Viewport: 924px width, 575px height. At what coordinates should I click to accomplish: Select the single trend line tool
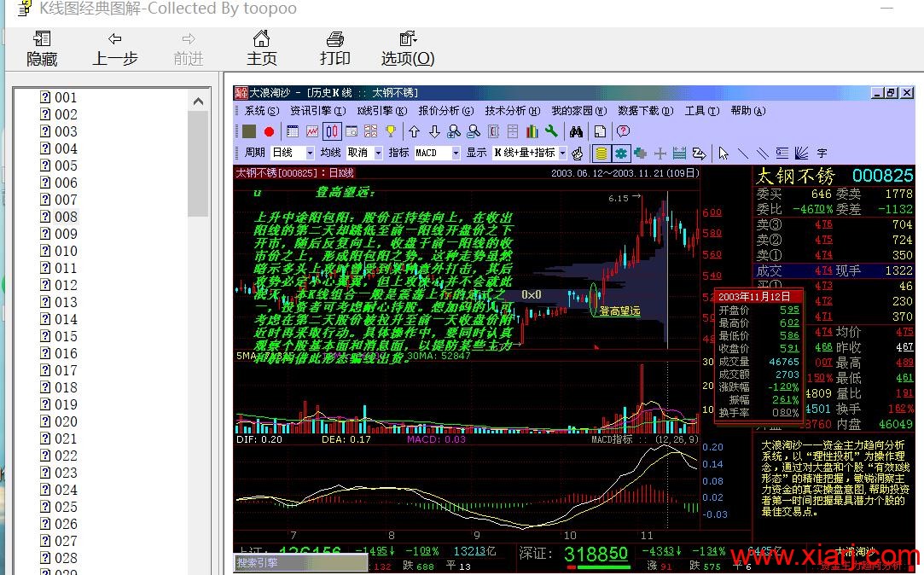pyautogui.click(x=743, y=154)
